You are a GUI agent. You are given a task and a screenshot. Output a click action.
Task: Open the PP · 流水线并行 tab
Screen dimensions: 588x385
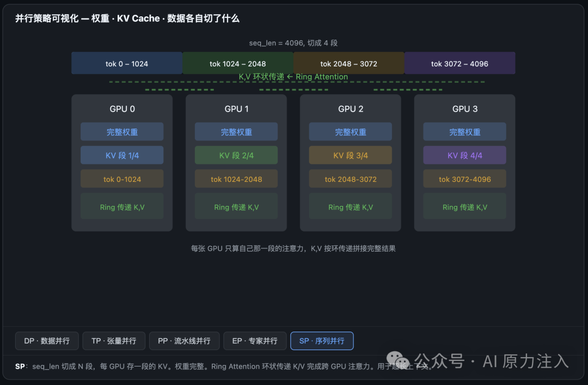[184, 341]
